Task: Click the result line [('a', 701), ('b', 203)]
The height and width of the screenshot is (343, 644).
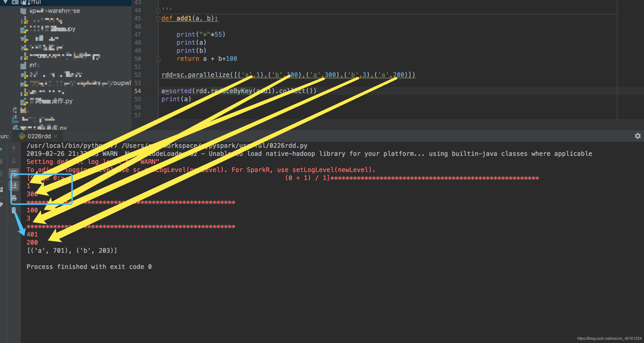Action: click(x=72, y=250)
